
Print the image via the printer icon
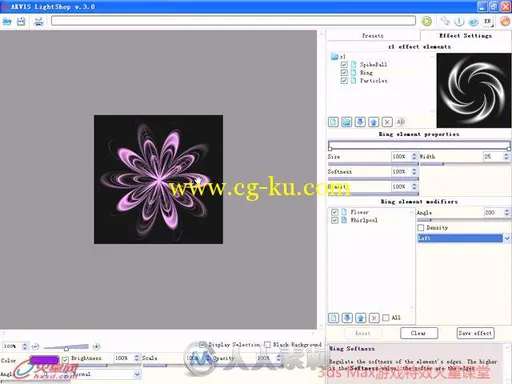click(x=39, y=22)
